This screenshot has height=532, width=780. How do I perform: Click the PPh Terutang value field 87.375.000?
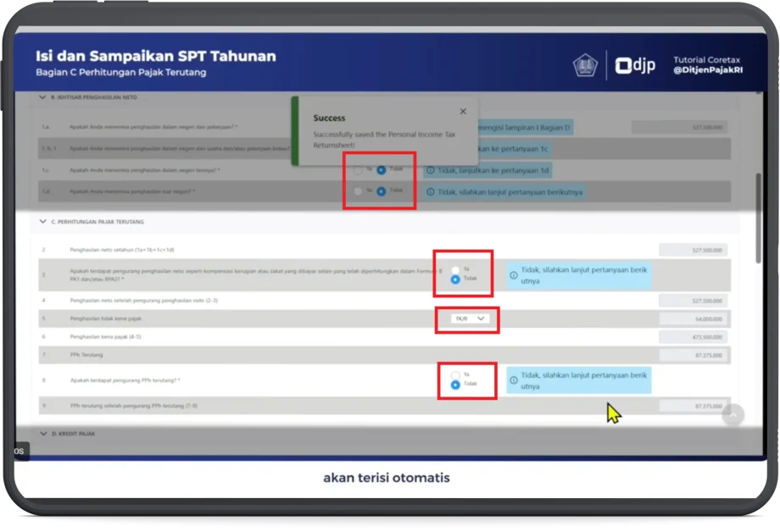693,356
